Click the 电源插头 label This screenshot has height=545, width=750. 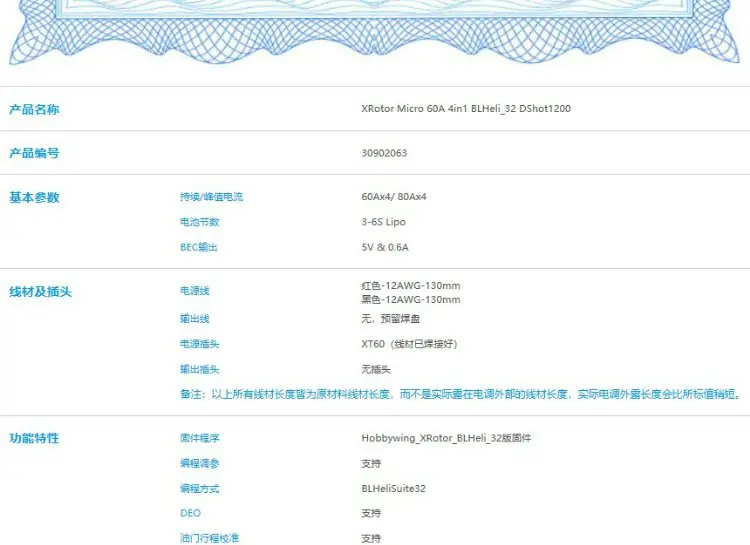(199, 344)
